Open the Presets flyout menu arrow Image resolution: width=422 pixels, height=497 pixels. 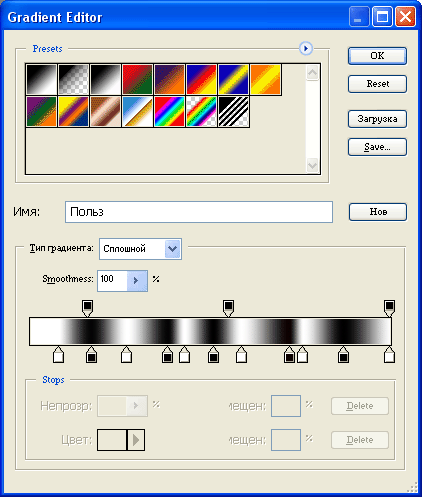pyautogui.click(x=306, y=48)
